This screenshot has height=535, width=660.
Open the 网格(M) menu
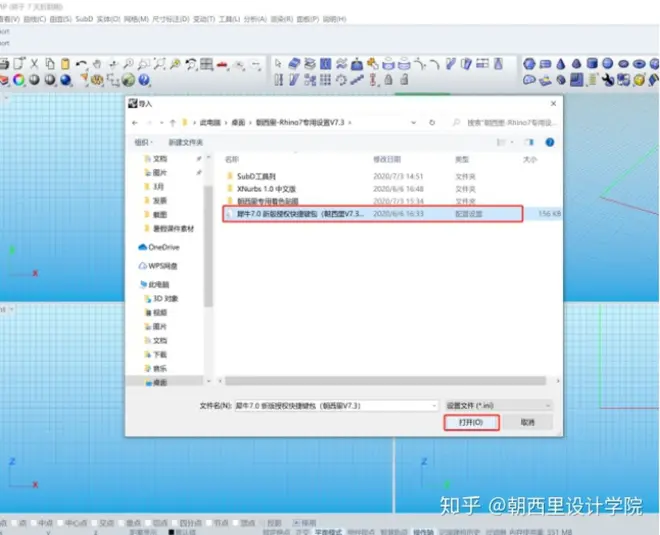(x=136, y=19)
